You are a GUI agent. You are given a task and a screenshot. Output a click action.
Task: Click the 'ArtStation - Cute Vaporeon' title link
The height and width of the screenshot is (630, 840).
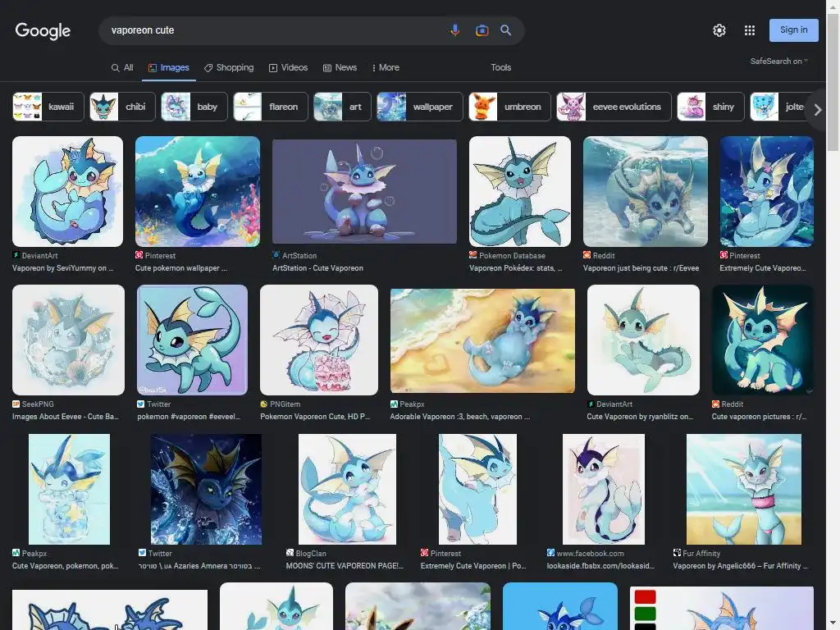(317, 268)
